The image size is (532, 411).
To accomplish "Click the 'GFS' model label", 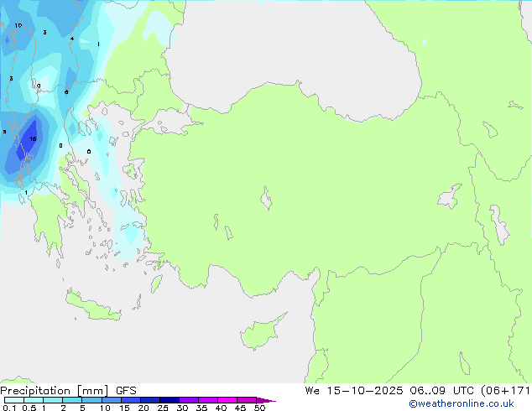I will click(126, 391).
